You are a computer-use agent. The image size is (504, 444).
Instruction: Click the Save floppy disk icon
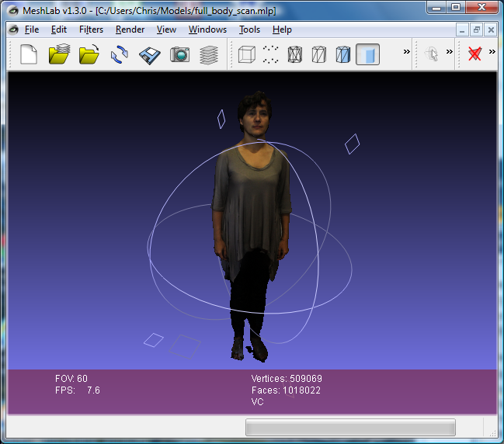tap(149, 54)
